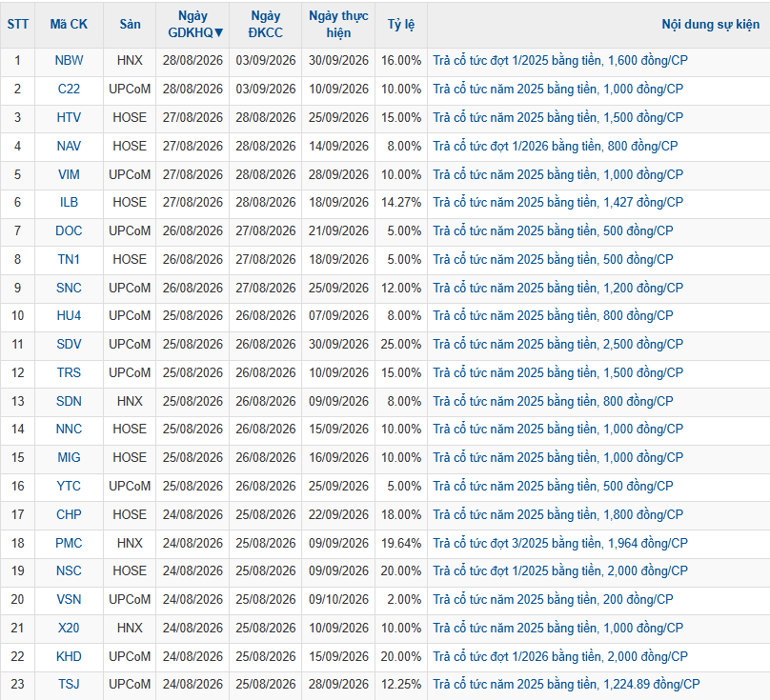Open stock code VSN
770x700 pixels.
[x=69, y=599]
